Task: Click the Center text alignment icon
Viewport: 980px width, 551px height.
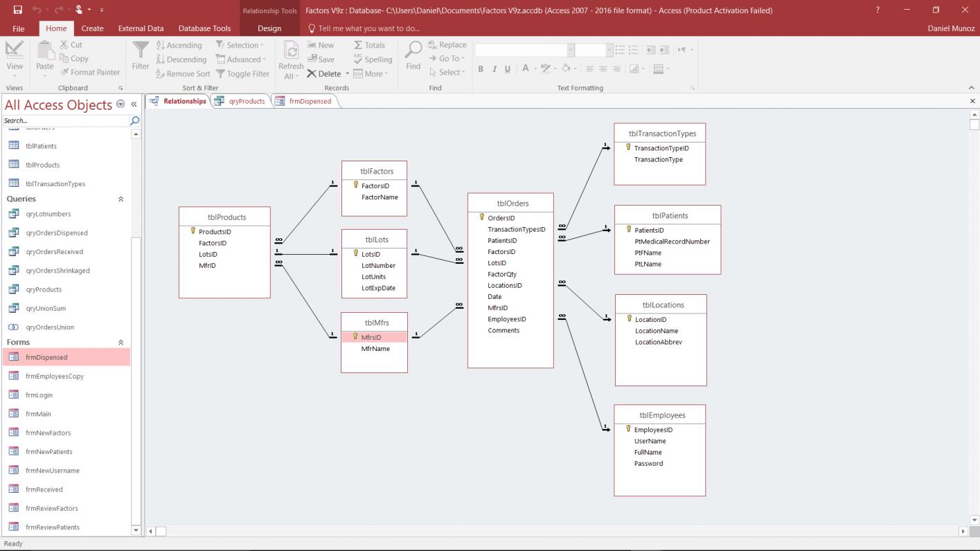Action: [603, 69]
